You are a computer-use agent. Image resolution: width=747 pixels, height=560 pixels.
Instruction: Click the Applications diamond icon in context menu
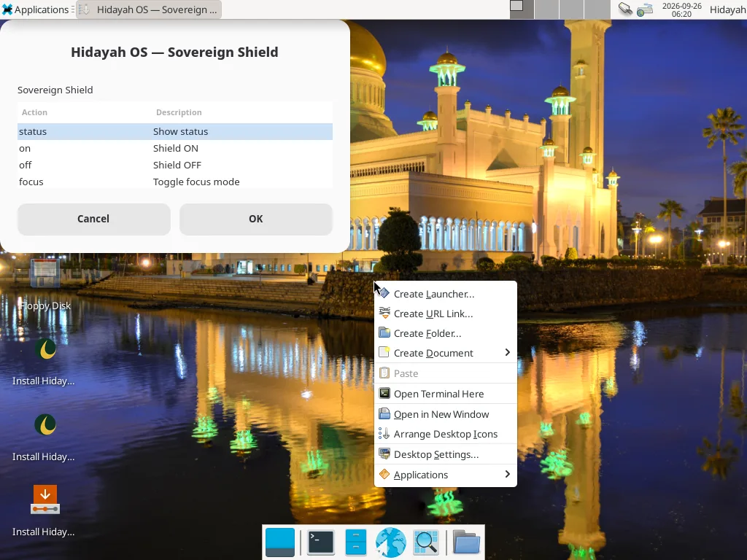384,474
